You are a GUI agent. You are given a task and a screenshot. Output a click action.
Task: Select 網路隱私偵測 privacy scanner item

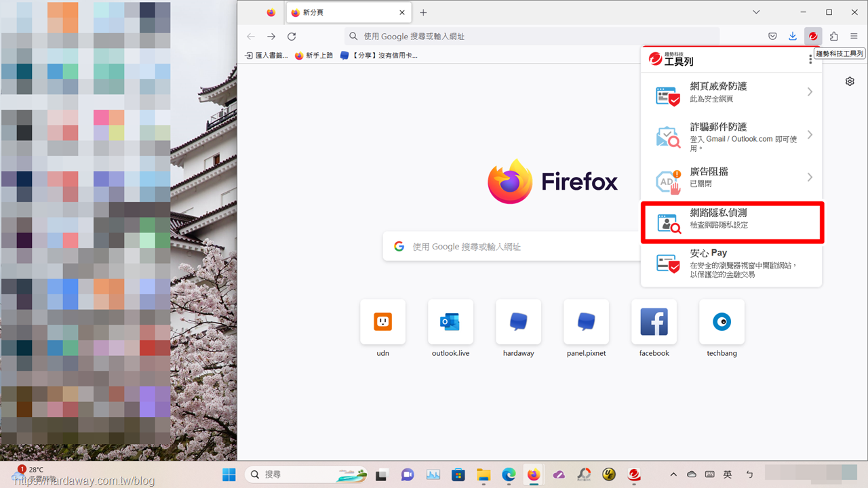click(732, 222)
